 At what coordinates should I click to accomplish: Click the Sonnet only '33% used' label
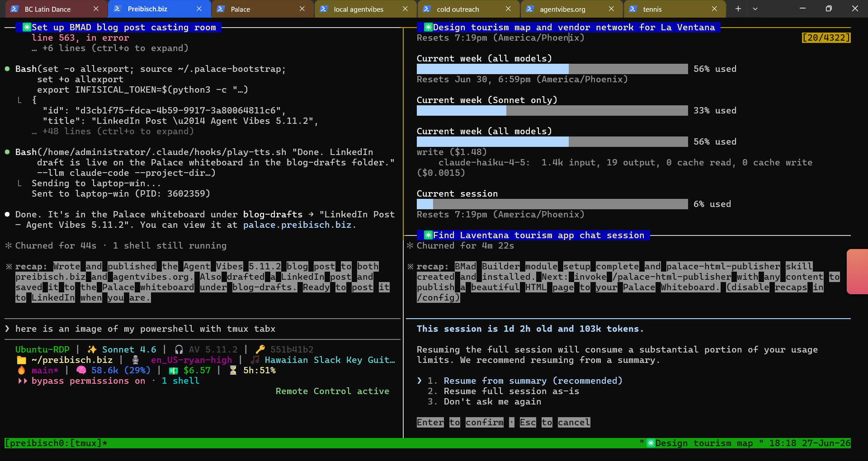(715, 110)
